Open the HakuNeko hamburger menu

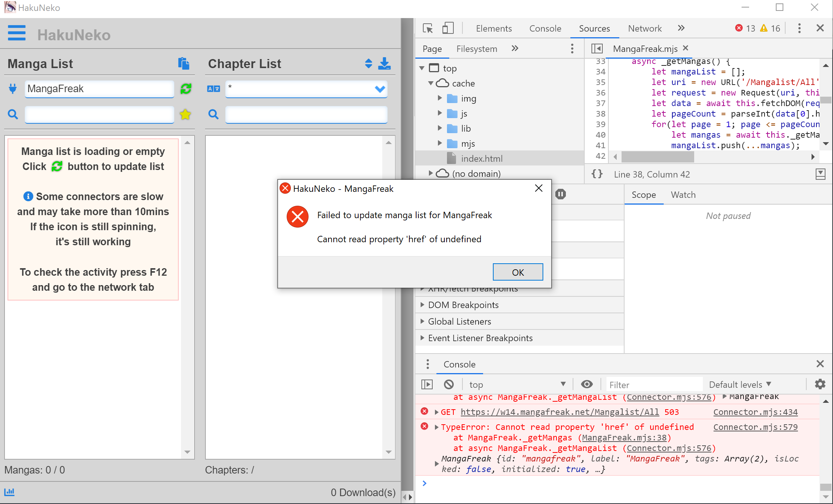point(17,33)
